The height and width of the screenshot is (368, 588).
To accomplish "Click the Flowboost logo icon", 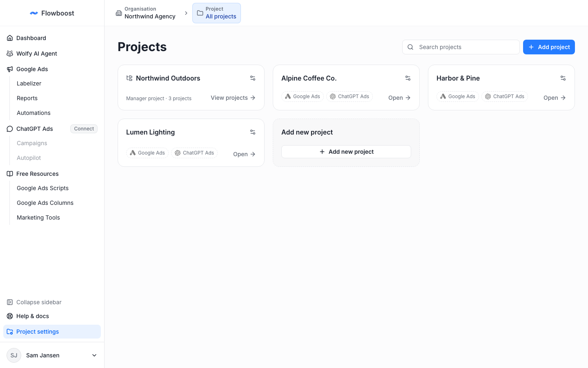I will pos(34,13).
